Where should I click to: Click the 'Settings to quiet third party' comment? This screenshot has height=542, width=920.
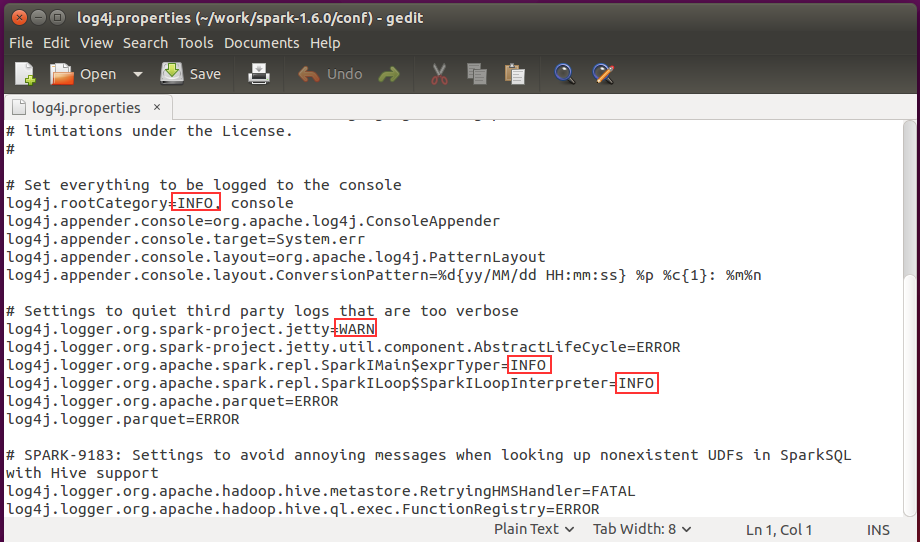pyautogui.click(x=262, y=311)
